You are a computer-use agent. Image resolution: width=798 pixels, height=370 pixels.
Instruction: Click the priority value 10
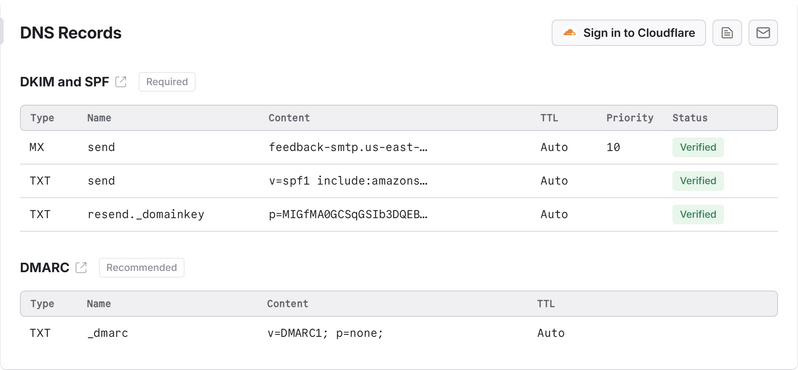tap(613, 148)
